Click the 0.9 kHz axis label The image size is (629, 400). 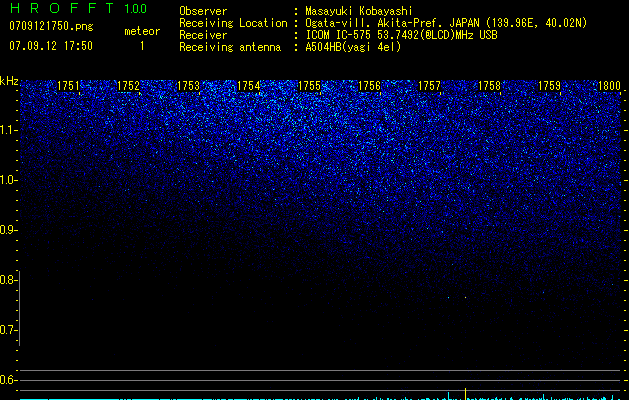click(8, 230)
